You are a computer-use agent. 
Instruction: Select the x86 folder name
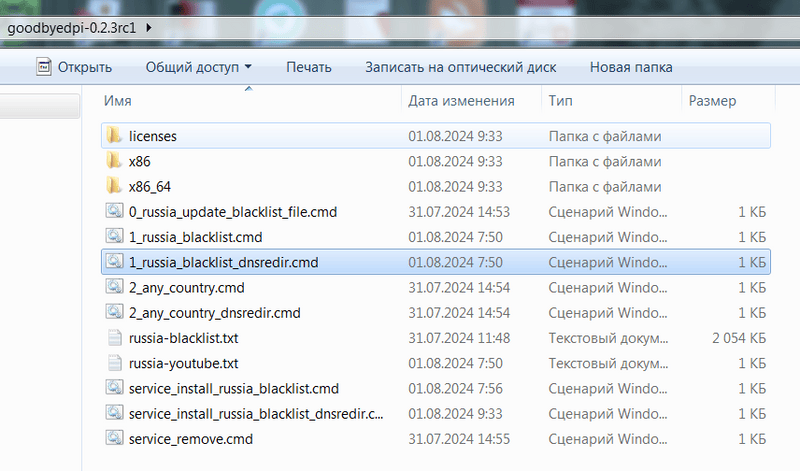click(139, 161)
